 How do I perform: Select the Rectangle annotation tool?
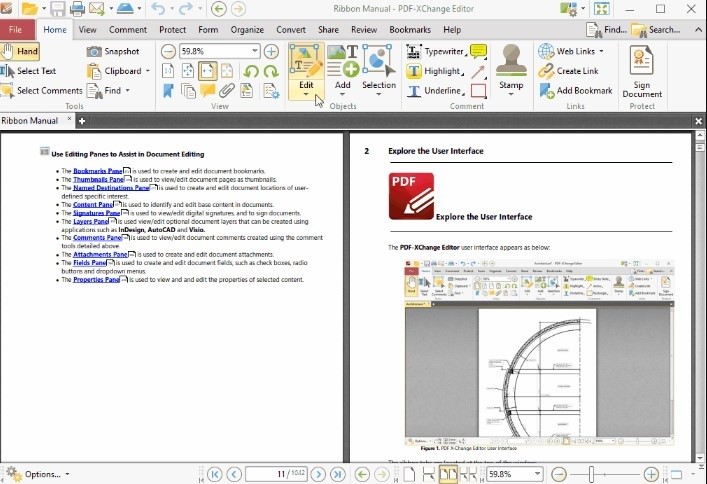[x=478, y=91]
